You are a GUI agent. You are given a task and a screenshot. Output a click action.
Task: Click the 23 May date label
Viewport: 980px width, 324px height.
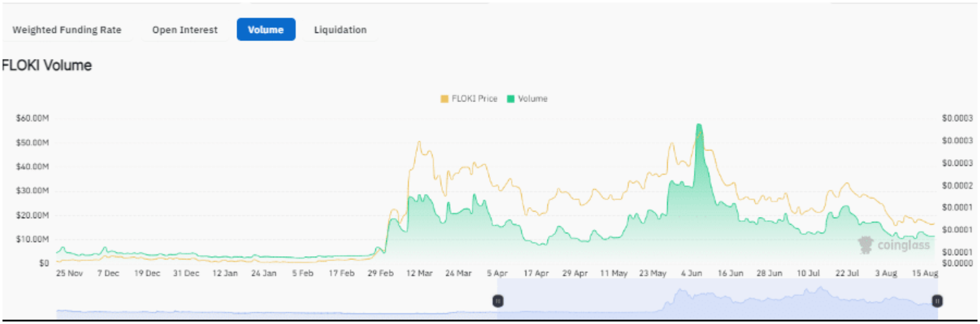[x=653, y=273]
